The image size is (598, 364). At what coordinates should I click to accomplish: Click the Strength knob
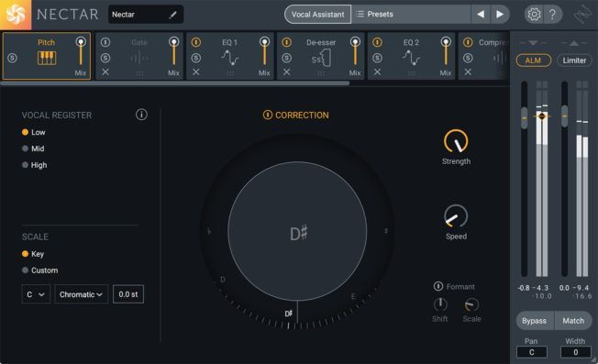click(456, 141)
